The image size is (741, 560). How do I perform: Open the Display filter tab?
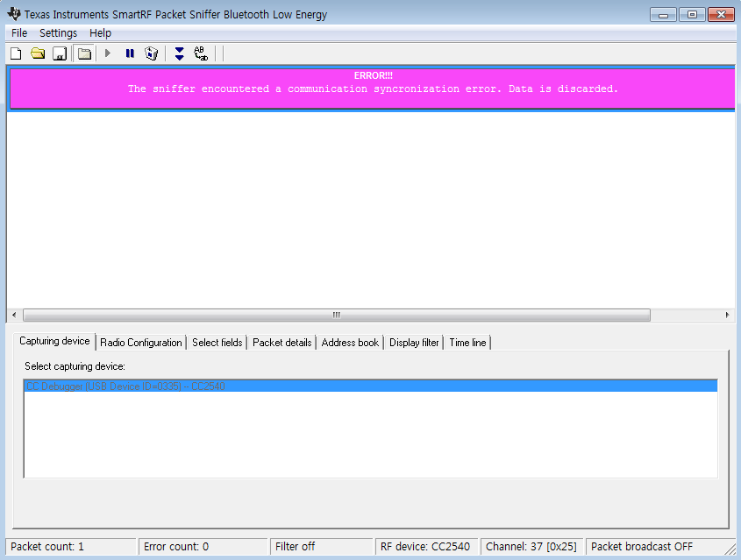414,343
